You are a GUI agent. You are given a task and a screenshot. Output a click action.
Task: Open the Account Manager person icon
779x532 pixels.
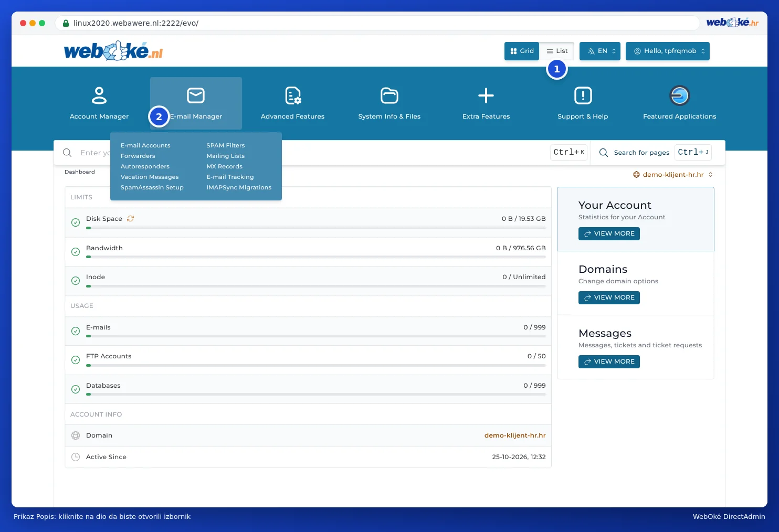click(x=99, y=95)
